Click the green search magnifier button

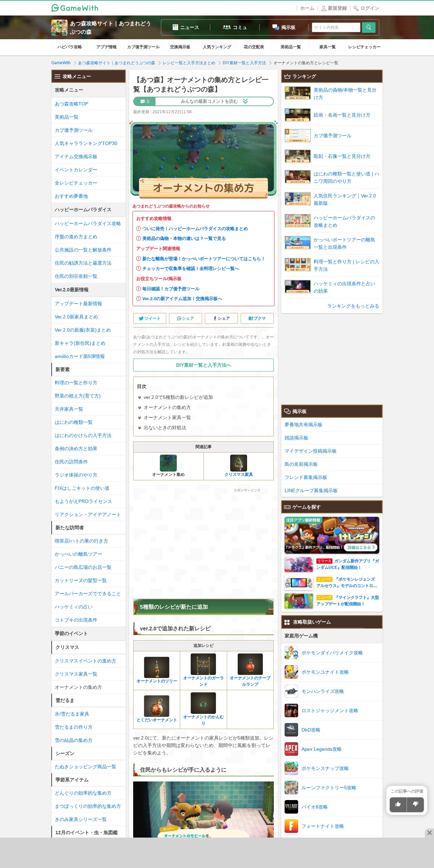pyautogui.click(x=368, y=27)
